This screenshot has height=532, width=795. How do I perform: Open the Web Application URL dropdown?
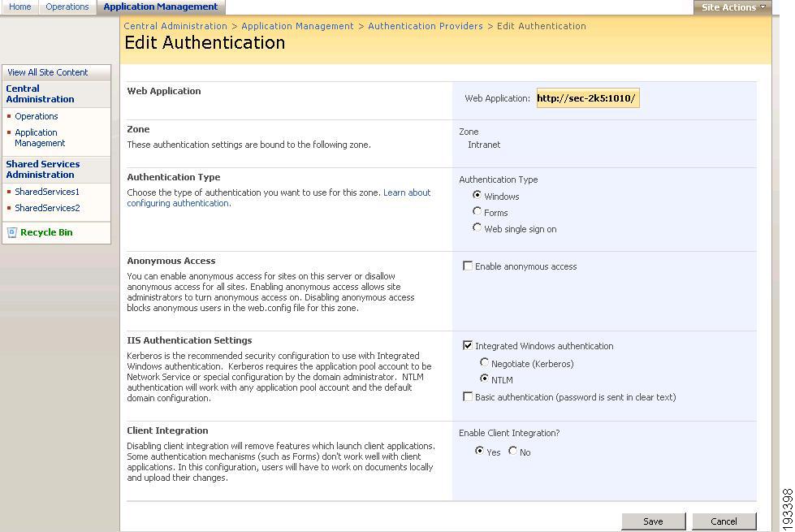tap(588, 98)
